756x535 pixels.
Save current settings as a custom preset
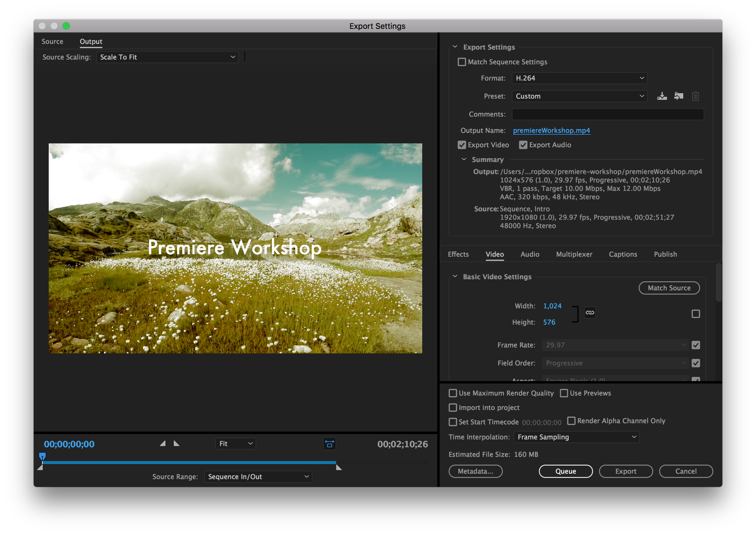662,96
